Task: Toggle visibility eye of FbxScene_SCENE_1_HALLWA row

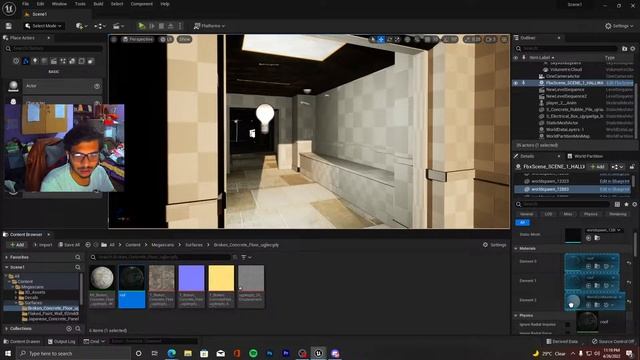Action: pyautogui.click(x=516, y=83)
